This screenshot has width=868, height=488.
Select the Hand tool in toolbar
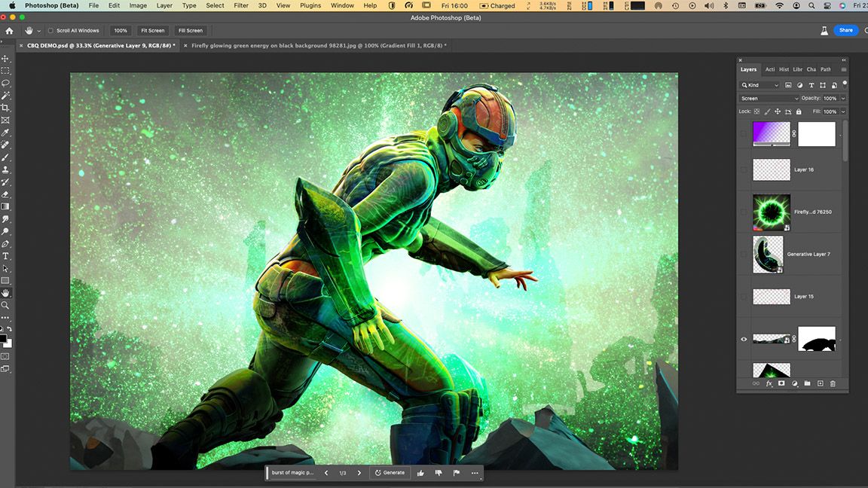(x=5, y=293)
